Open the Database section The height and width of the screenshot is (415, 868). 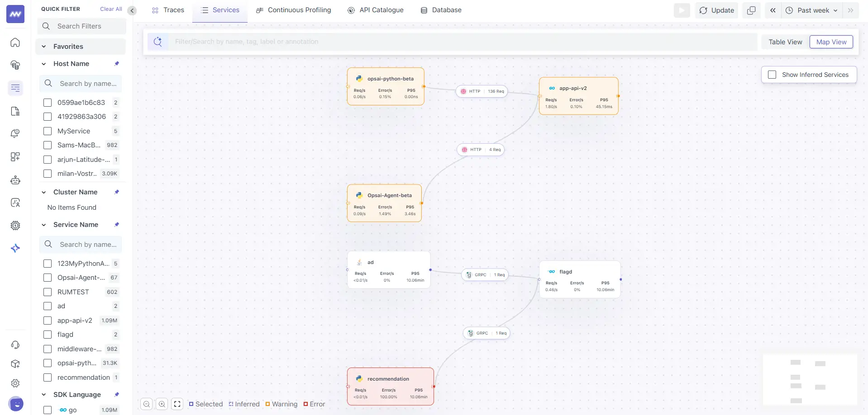[441, 10]
